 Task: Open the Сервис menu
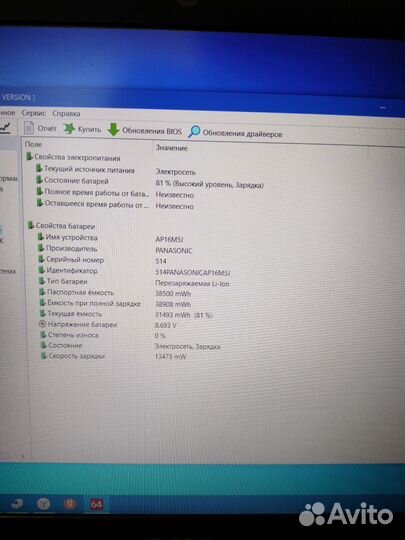33,113
